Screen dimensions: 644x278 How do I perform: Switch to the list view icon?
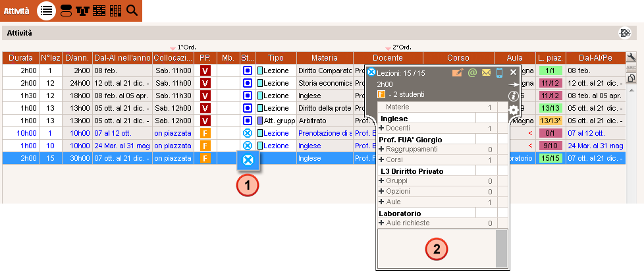(x=46, y=11)
